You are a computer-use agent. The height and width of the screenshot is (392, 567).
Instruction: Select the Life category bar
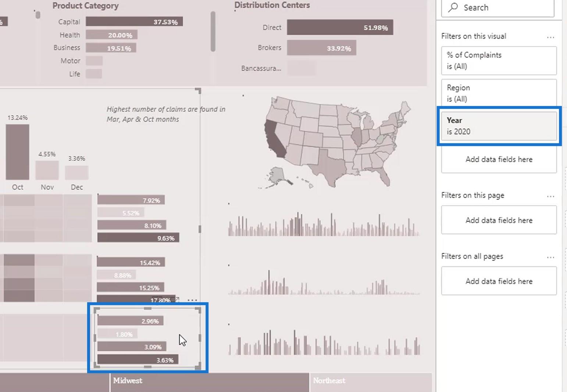(x=94, y=74)
